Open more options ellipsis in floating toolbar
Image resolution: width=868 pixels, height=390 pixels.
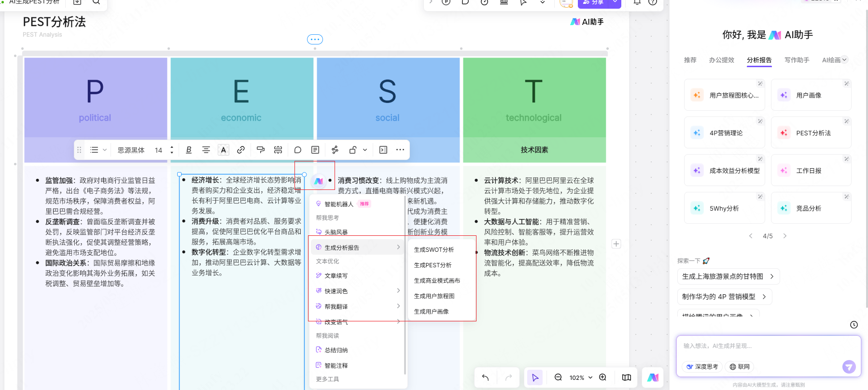click(x=400, y=150)
